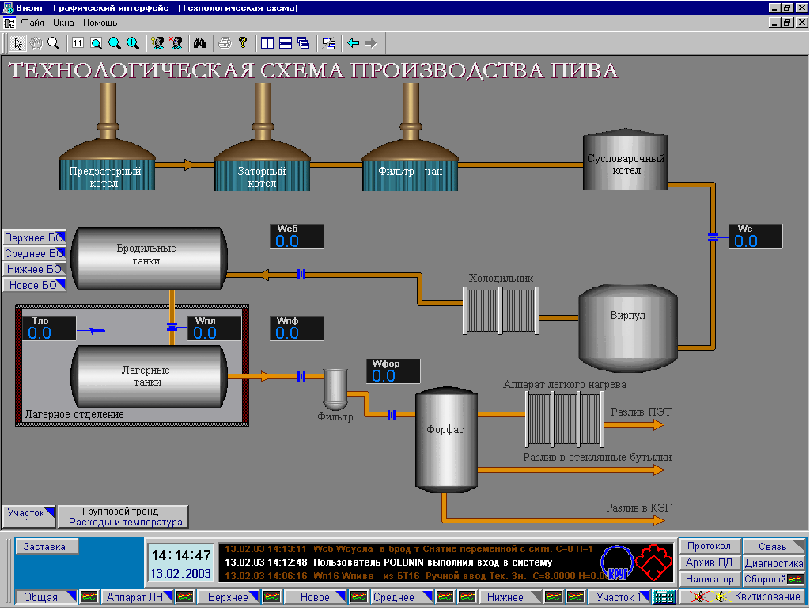Expand the Нижнее БО side dropdown

tap(34, 269)
